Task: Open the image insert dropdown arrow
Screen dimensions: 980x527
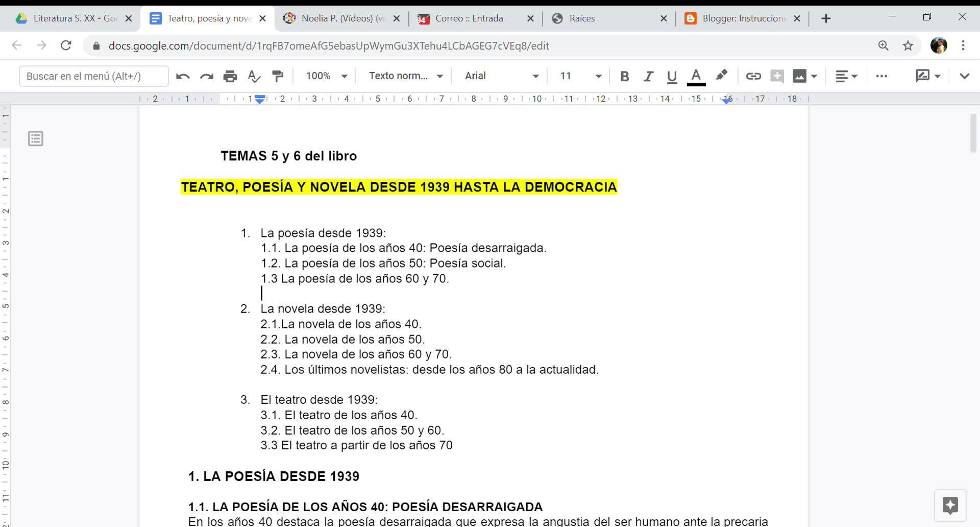Action: (x=814, y=76)
